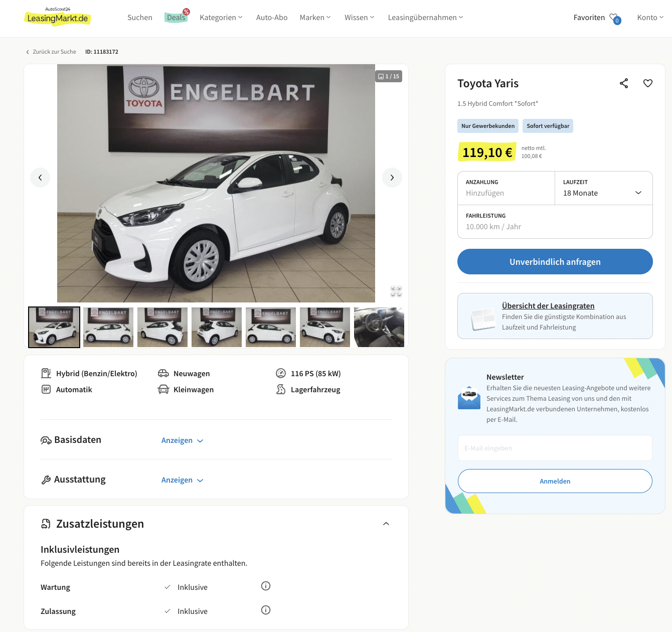Click the Kleinwagen body type icon
Image resolution: width=672 pixels, height=632 pixels.
[x=163, y=389]
